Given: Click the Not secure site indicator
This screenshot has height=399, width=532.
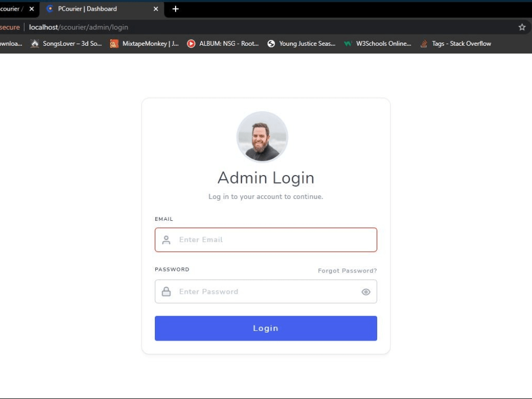Looking at the screenshot, I should (10, 27).
